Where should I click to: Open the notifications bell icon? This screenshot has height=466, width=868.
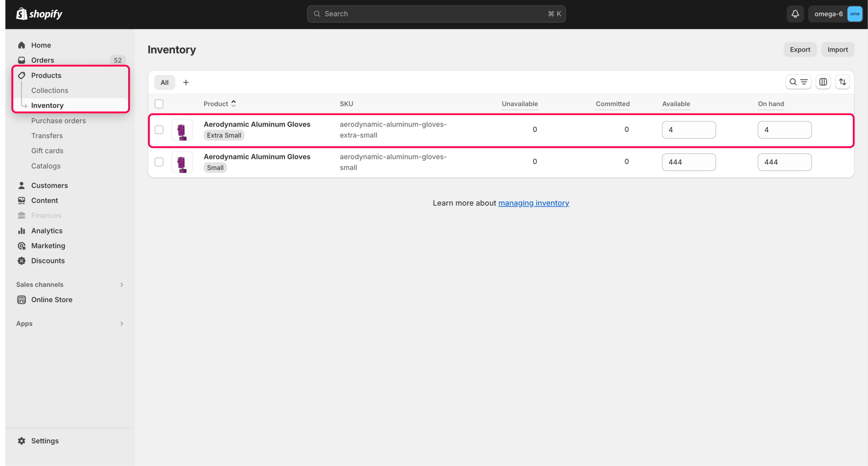(x=795, y=14)
